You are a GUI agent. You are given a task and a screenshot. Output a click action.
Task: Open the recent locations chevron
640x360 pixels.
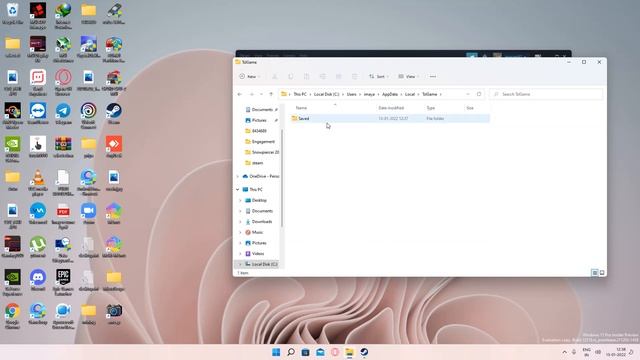click(261, 94)
